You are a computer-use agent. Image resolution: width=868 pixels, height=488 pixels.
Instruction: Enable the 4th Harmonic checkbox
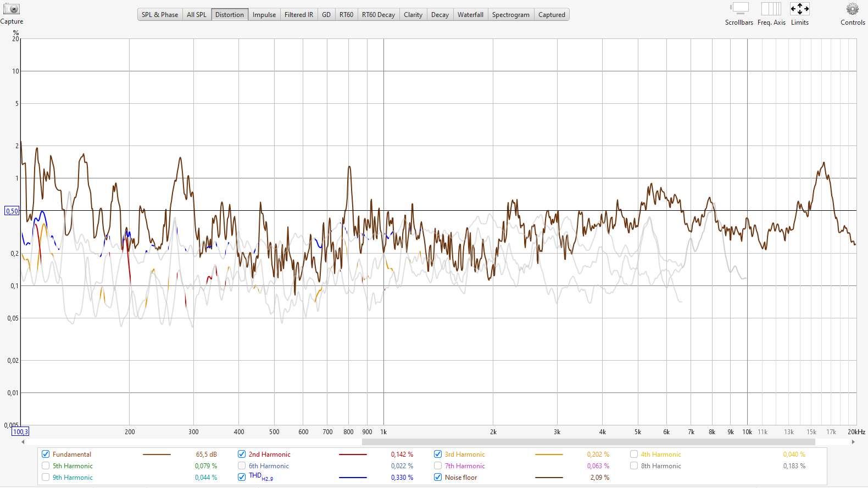click(634, 454)
